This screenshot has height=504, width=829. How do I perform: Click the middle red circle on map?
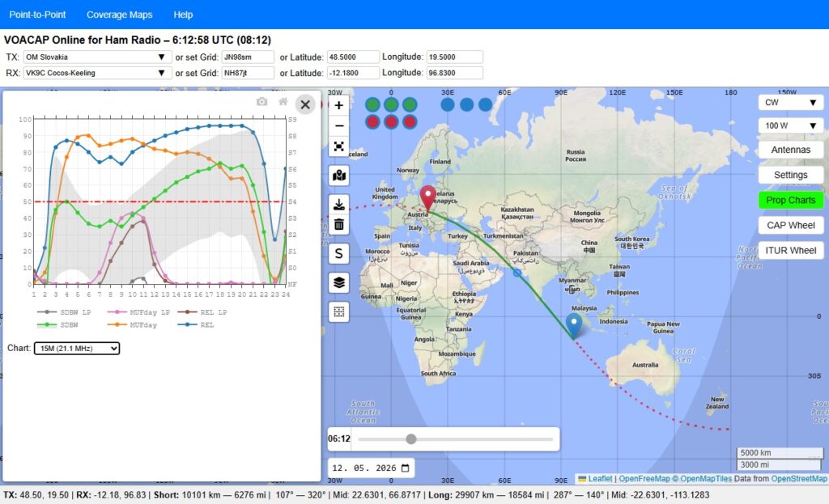[391, 122]
